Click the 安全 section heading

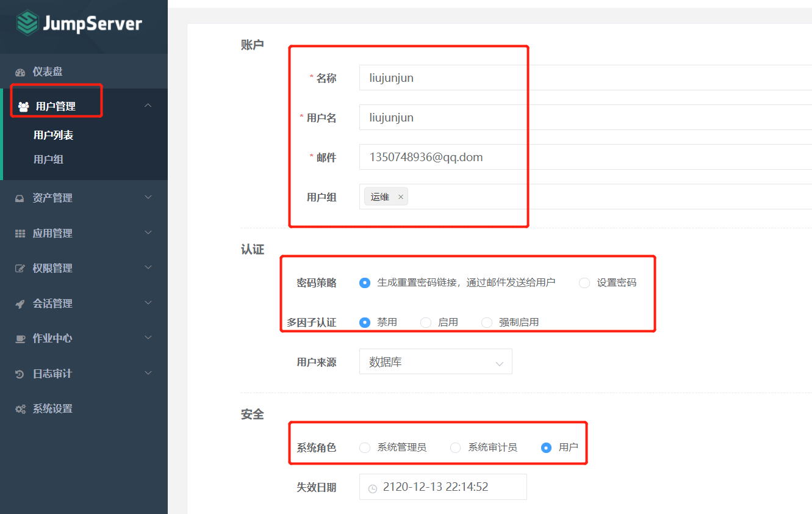pos(253,414)
